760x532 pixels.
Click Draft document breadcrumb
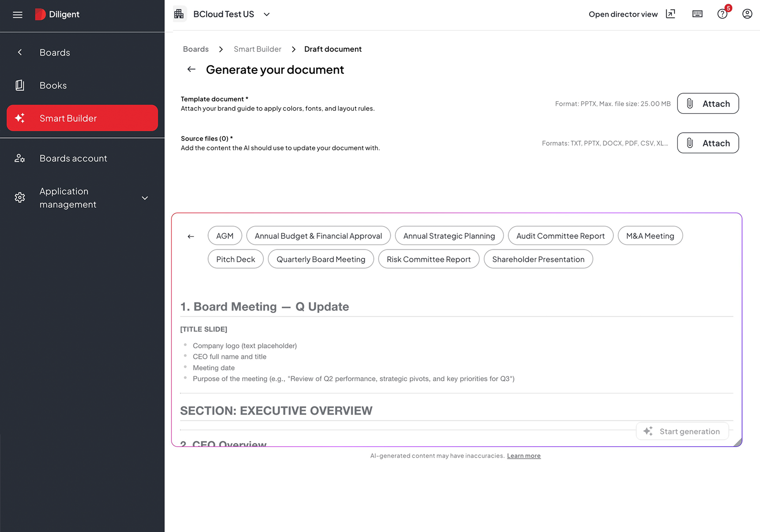333,49
